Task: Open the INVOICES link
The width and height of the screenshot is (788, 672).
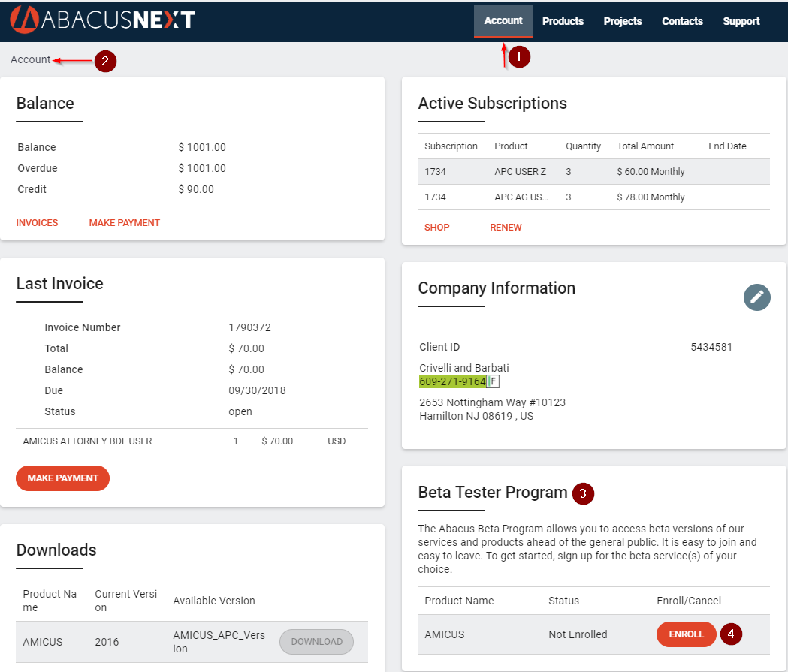Action: click(38, 222)
